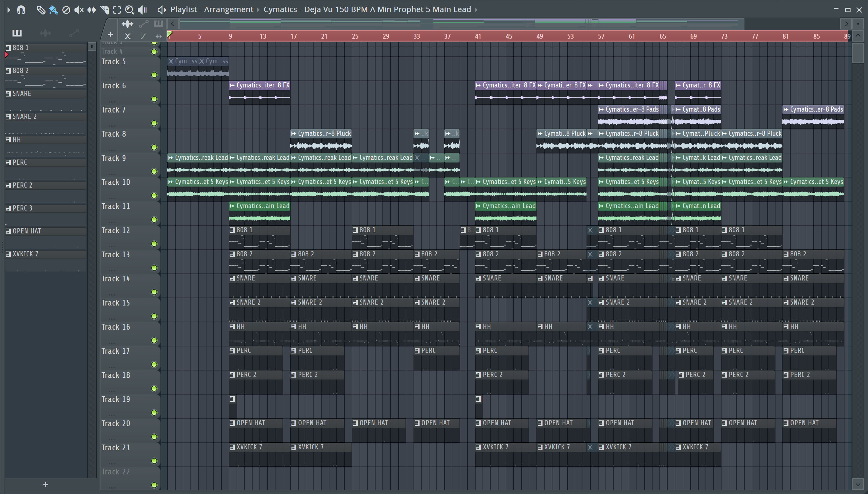The width and height of the screenshot is (868, 494).
Task: Select the Slip tool
Action: pos(92,10)
